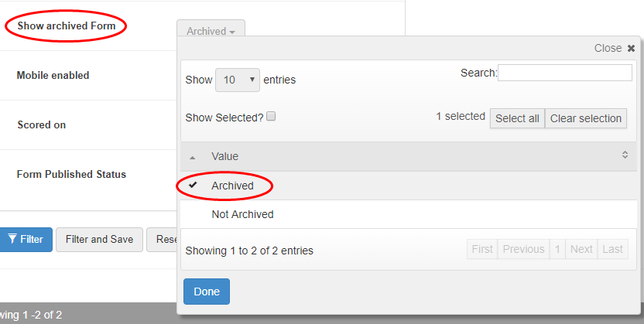The image size is (644, 324).
Task: Expand the Show entries count dropdown
Action: point(238,79)
